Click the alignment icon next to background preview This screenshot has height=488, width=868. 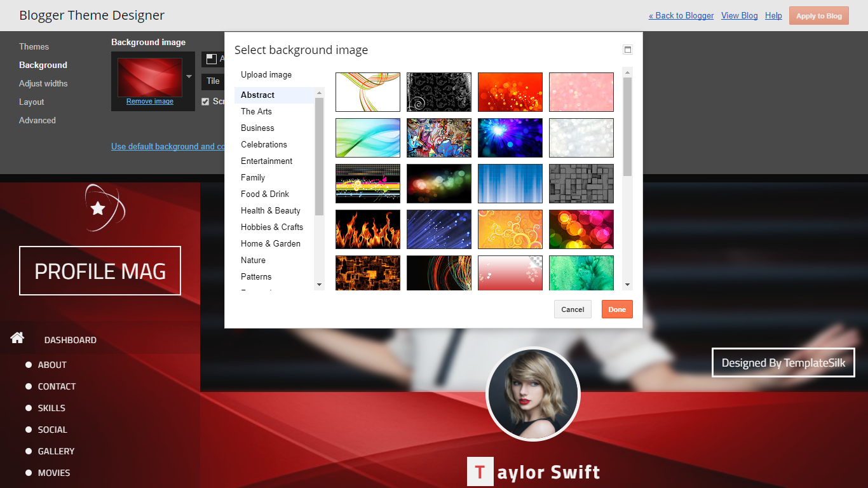click(x=212, y=59)
